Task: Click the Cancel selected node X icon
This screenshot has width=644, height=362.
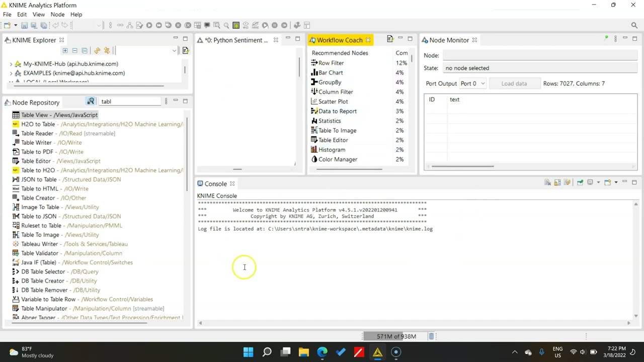Action: (178, 25)
